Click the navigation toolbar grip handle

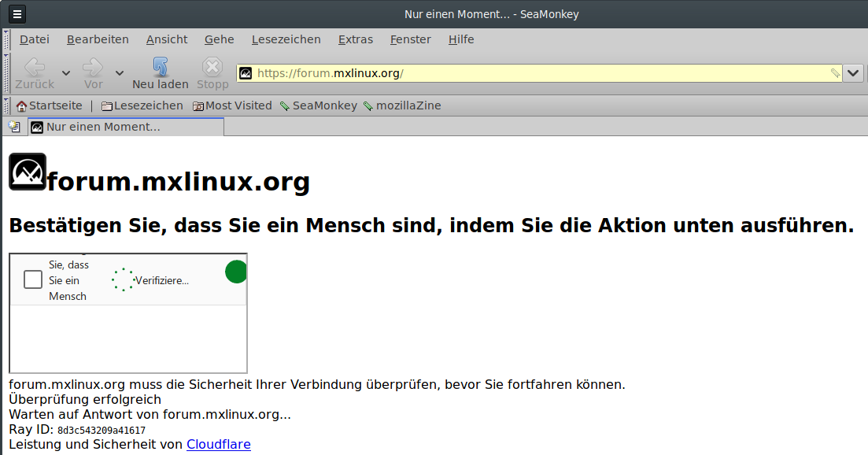click(6, 73)
